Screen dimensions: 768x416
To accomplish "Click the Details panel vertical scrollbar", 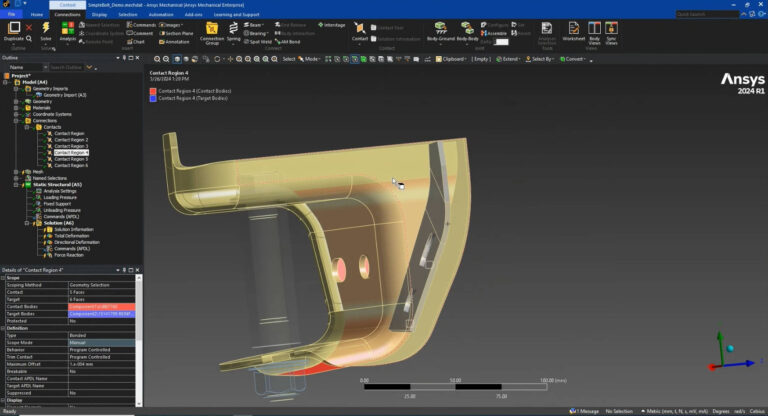I will point(139,340).
